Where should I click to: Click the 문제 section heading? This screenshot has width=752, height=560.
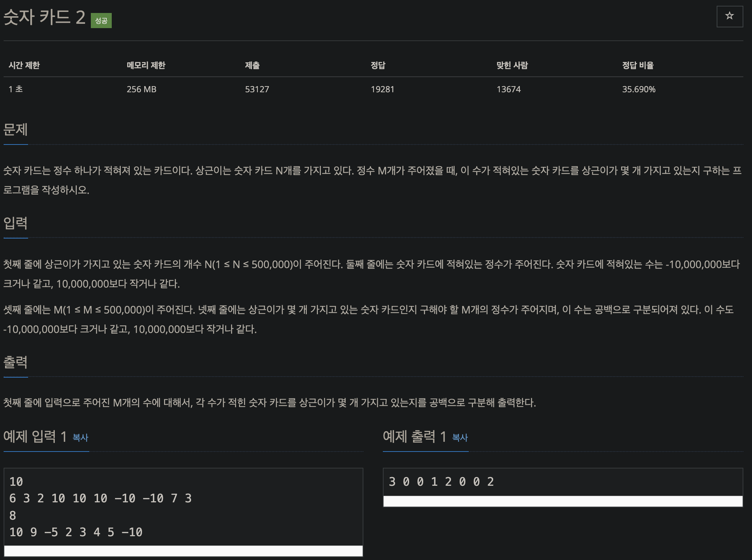click(x=16, y=129)
